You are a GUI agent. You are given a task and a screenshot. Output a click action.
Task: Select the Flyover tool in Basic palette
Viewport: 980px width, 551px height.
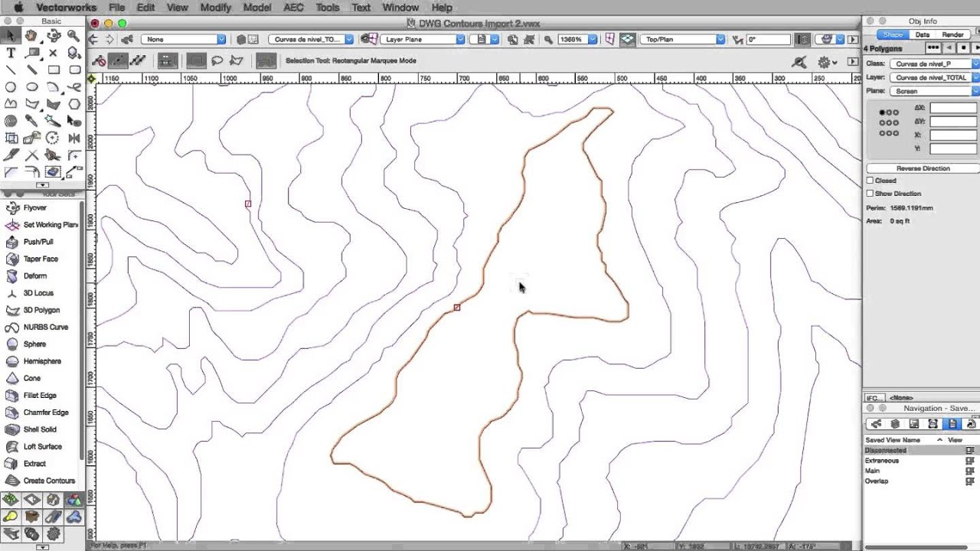click(53, 35)
